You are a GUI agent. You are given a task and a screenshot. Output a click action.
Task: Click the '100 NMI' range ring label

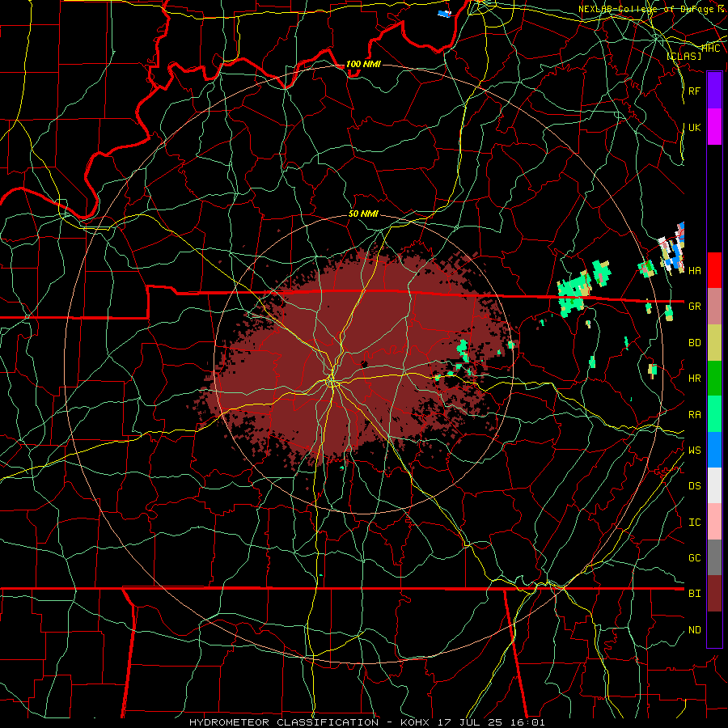point(363,64)
